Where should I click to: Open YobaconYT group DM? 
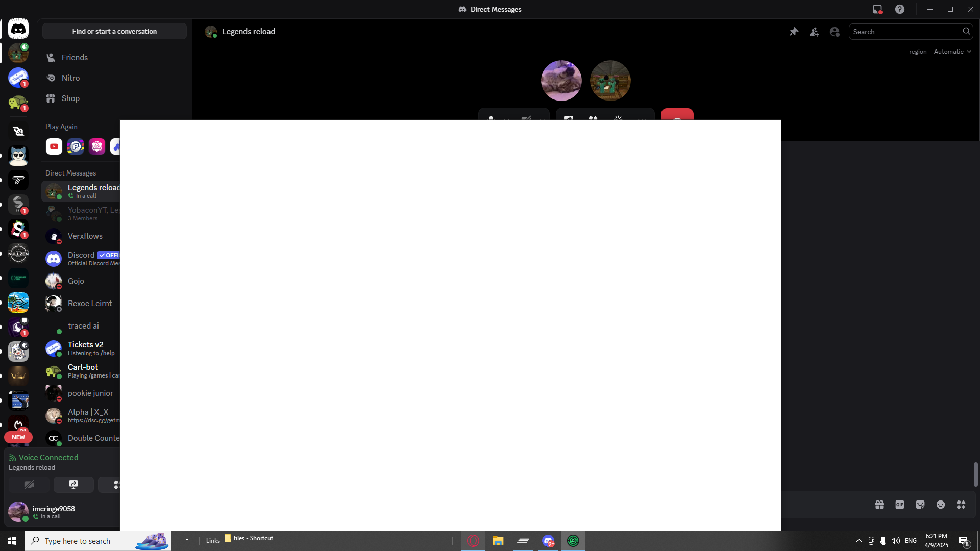[x=81, y=214]
